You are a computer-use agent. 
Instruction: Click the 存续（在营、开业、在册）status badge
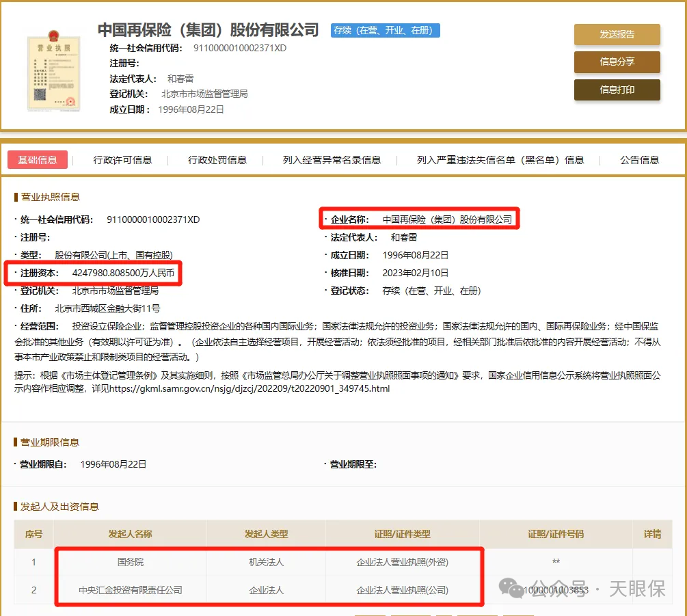(x=385, y=31)
